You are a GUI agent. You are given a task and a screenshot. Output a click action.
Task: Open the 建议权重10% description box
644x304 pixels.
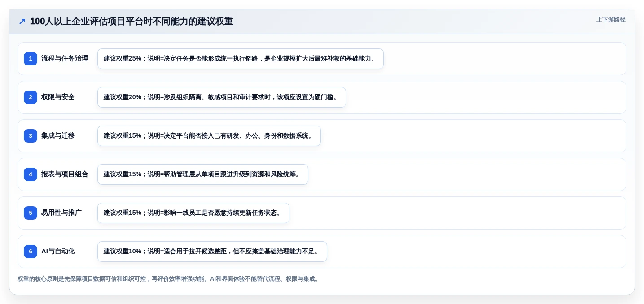pos(212,252)
